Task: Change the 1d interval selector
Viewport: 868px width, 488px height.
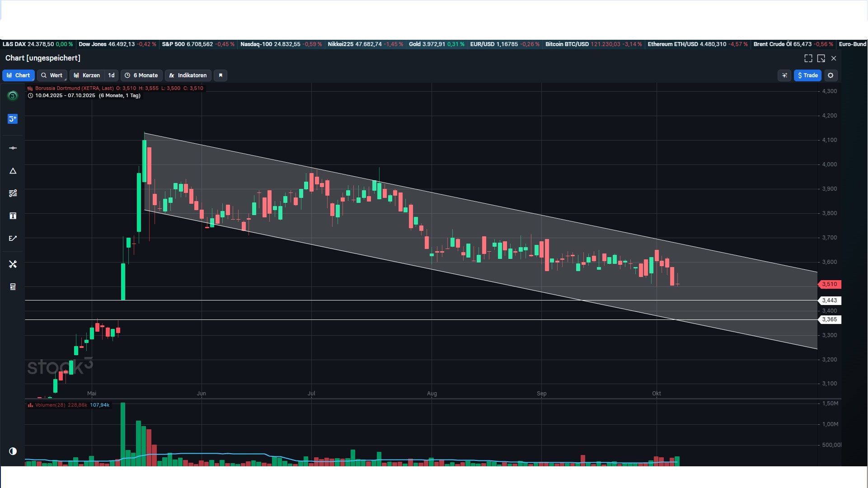Action: click(x=111, y=75)
